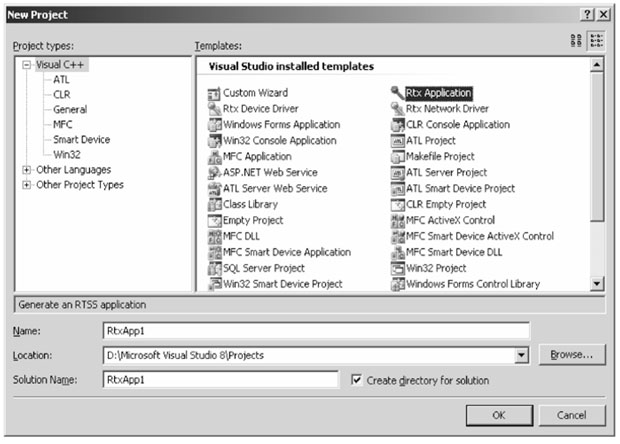The height and width of the screenshot is (444, 620).
Task: Pick the Win32 Smart Device Project icon
Action: (214, 284)
